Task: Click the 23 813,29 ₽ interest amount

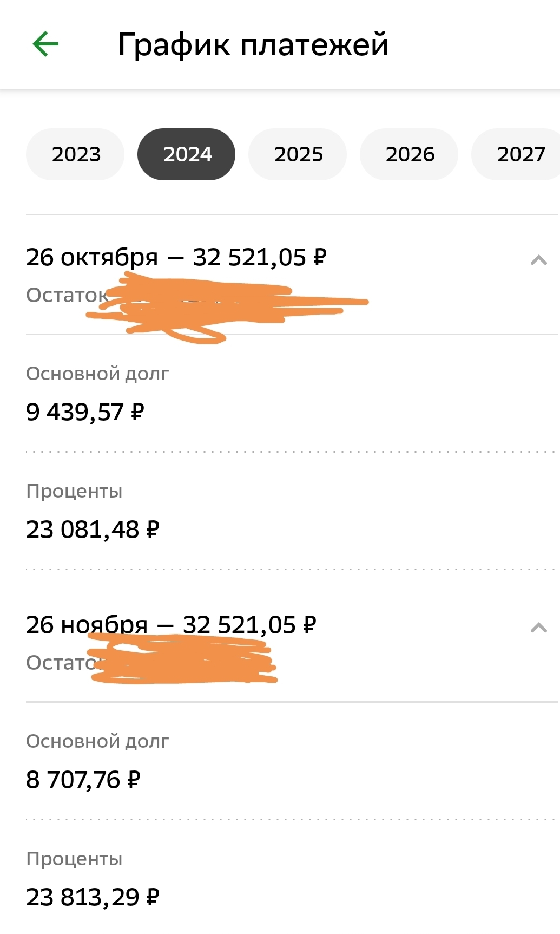Action: coord(93,897)
